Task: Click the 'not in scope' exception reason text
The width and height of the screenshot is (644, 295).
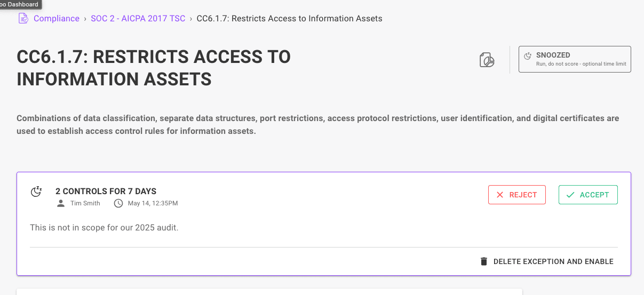Action: [104, 228]
